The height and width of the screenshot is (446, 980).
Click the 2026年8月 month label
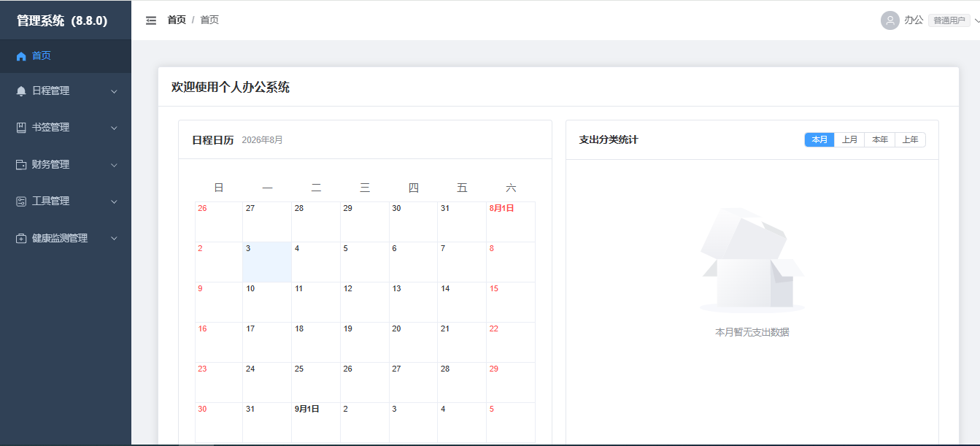click(262, 140)
